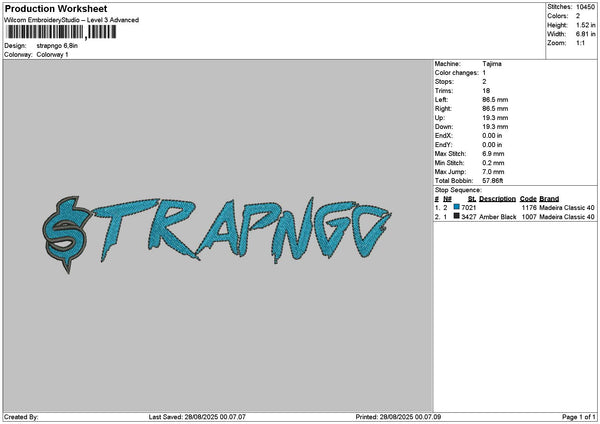Viewport: 600px width, 424px height.
Task: Click the Machine value Tajima
Action: [492, 64]
